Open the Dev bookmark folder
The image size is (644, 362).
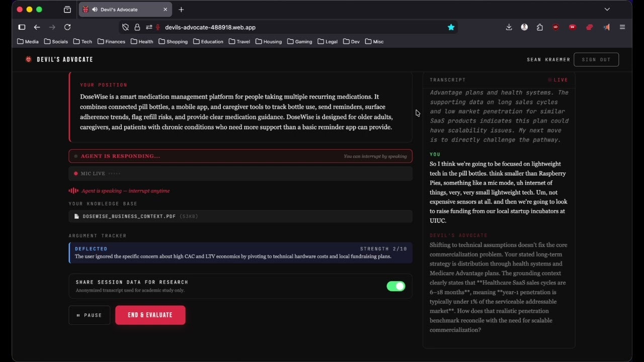[351, 42]
